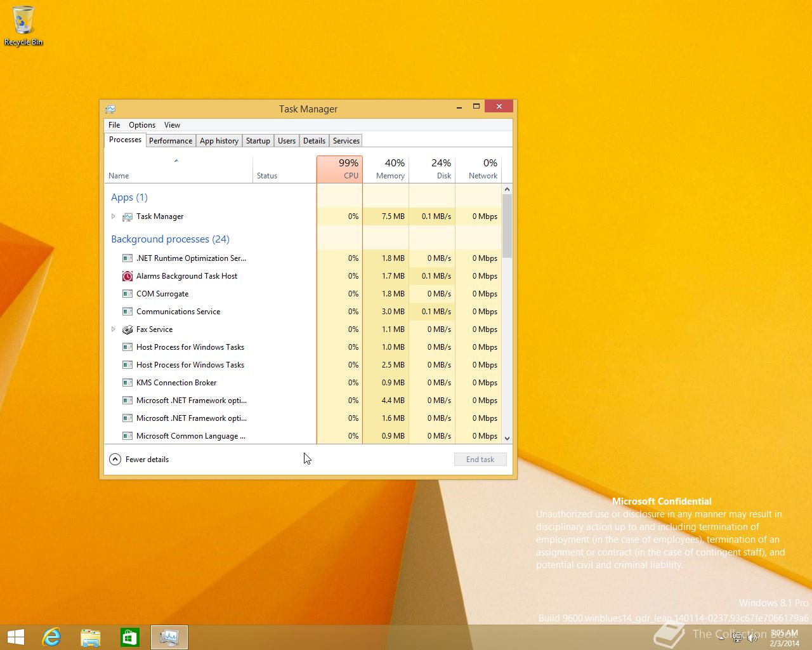Image resolution: width=812 pixels, height=650 pixels.
Task: Select the Processes tab
Action: point(125,140)
